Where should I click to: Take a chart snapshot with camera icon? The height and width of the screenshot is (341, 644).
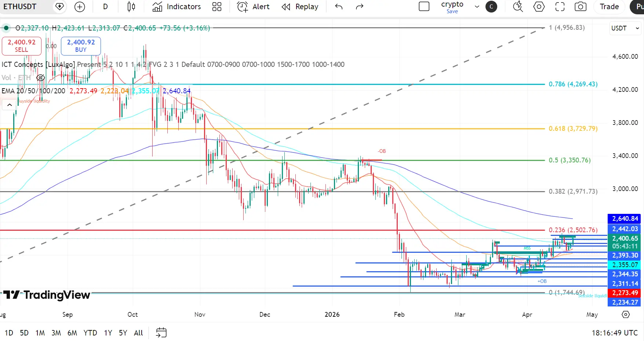[x=581, y=7]
